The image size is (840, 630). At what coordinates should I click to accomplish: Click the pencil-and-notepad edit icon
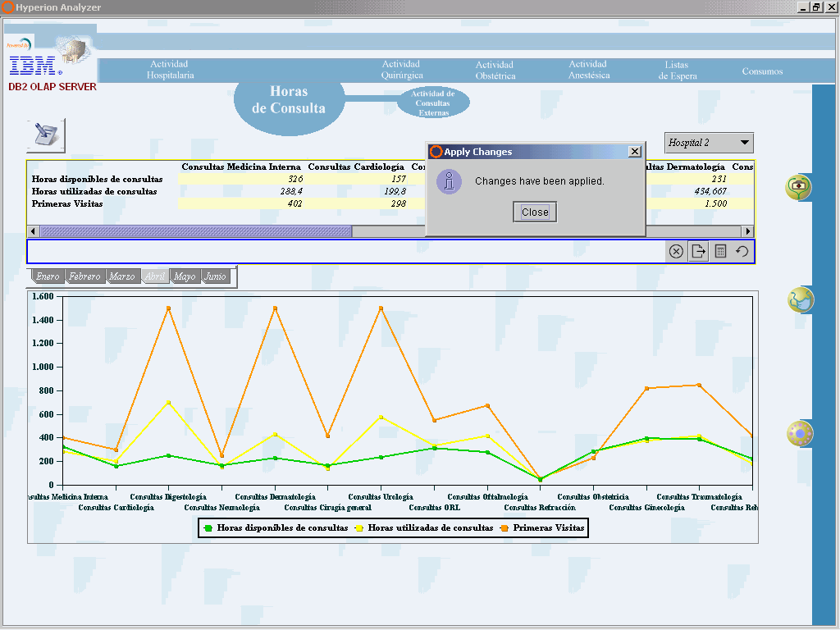[46, 135]
